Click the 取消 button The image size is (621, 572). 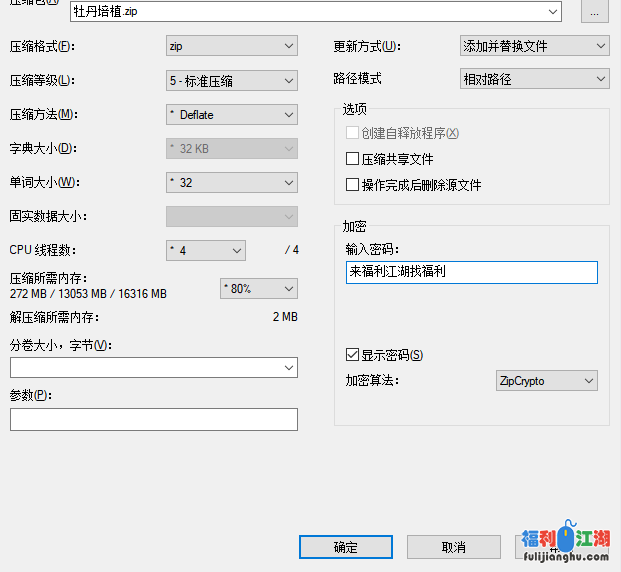point(453,548)
